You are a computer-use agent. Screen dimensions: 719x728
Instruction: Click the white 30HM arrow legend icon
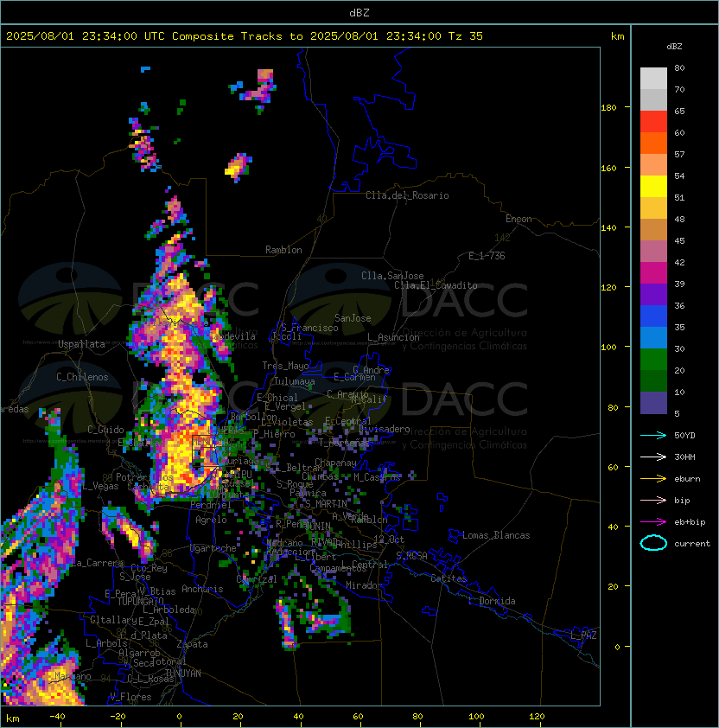coord(653,457)
